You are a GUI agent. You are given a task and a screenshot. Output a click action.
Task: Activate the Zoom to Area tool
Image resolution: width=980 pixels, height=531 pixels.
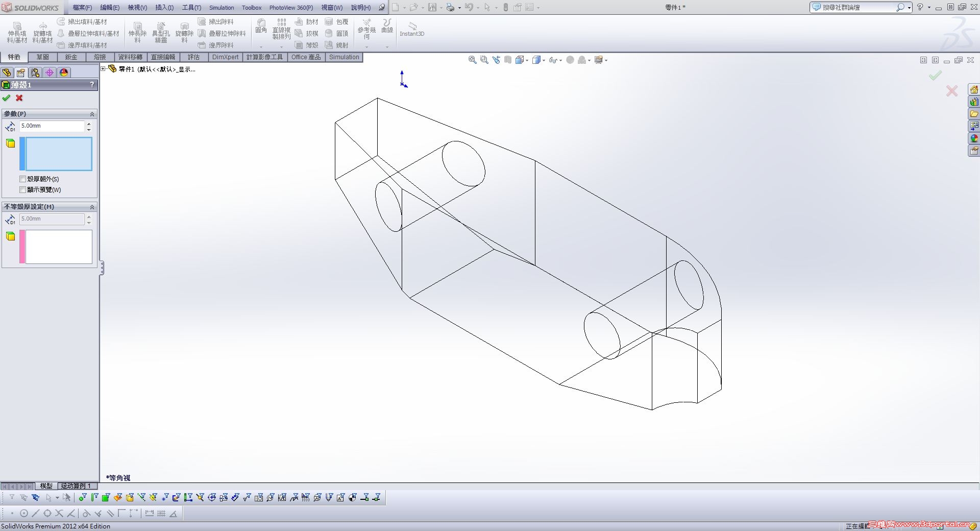(x=484, y=60)
